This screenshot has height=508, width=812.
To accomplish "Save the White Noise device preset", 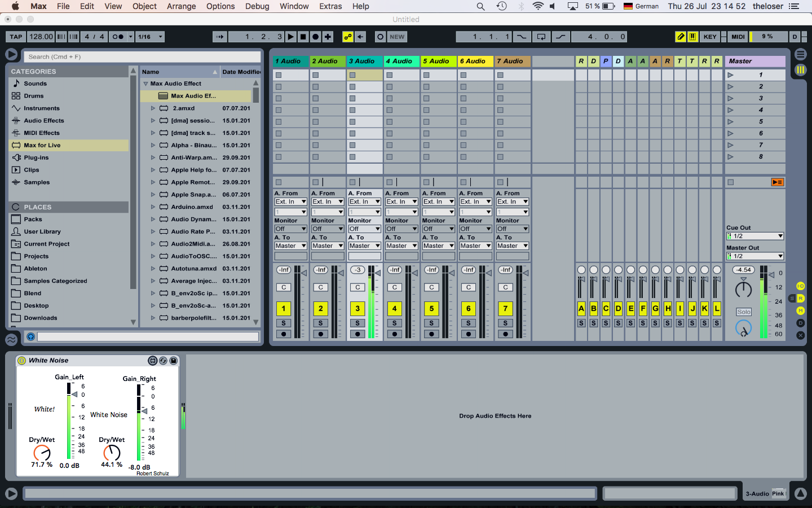I will point(174,361).
